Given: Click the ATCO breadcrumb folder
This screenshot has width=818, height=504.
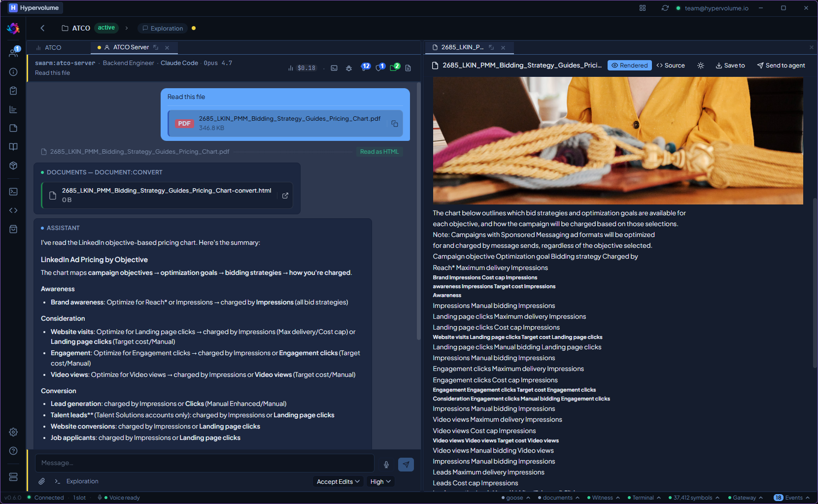Looking at the screenshot, I should pyautogui.click(x=76, y=28).
